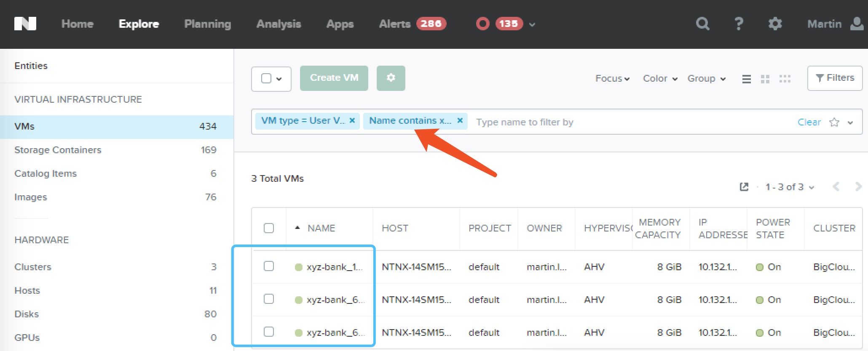Open the Alerts menu
The image size is (868, 351).
pos(395,24)
